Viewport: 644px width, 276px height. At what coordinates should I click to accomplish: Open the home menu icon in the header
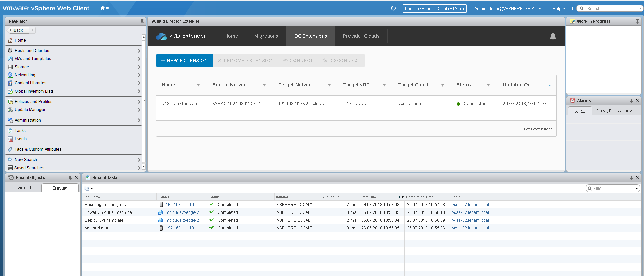[105, 8]
